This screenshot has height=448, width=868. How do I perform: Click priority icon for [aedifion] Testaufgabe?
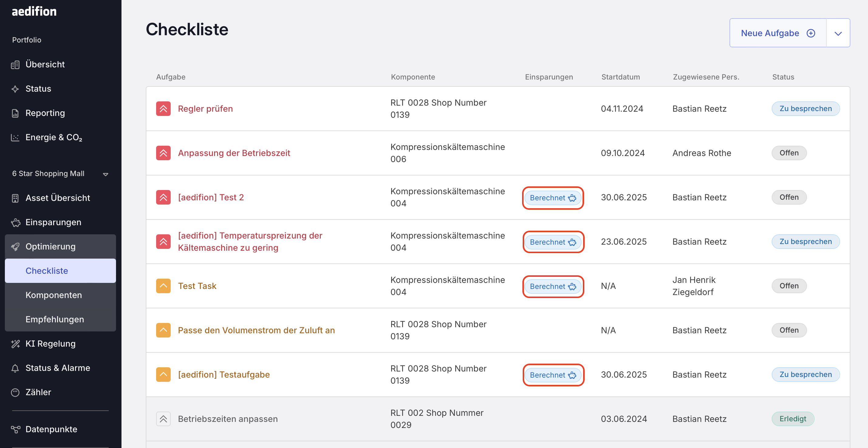pyautogui.click(x=163, y=375)
